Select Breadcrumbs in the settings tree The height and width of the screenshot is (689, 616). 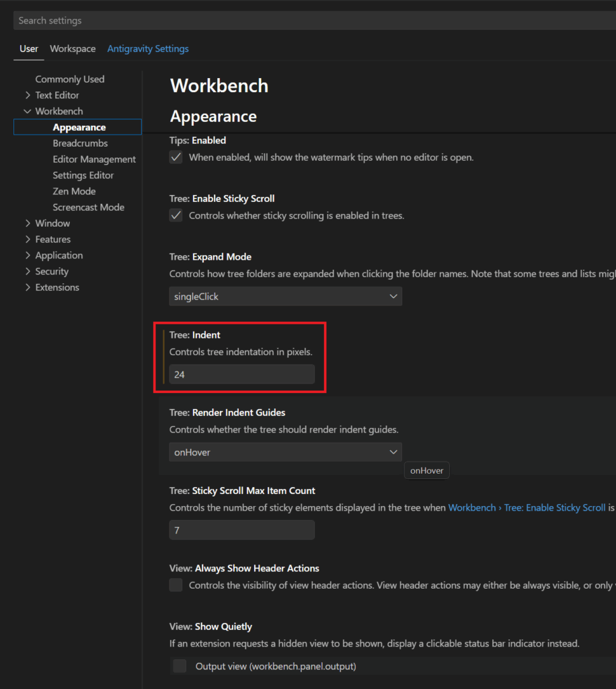pos(80,143)
